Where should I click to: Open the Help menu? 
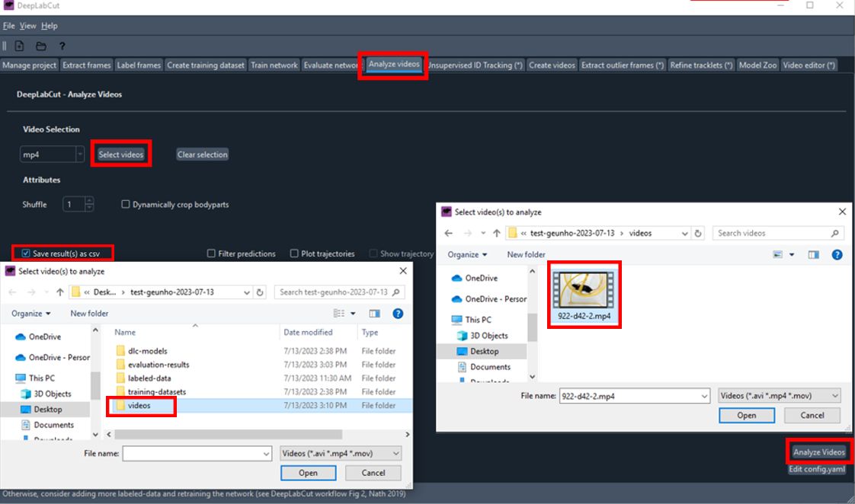tap(49, 26)
